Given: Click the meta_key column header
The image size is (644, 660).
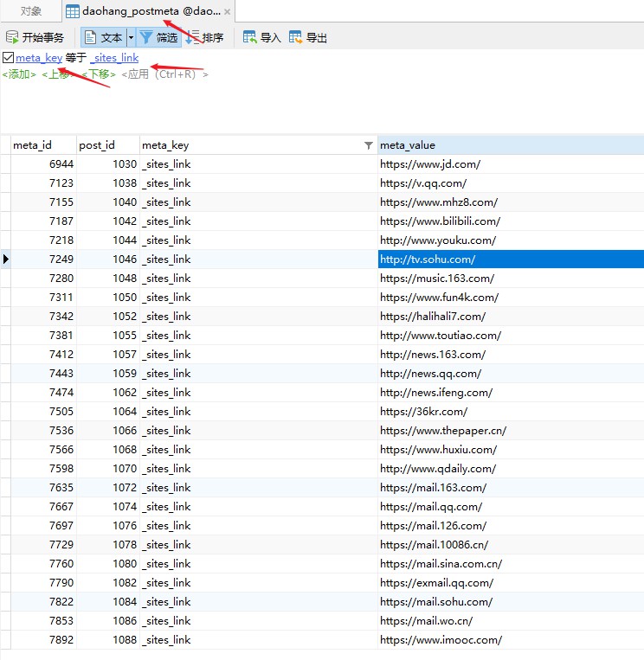Looking at the screenshot, I should [x=259, y=145].
